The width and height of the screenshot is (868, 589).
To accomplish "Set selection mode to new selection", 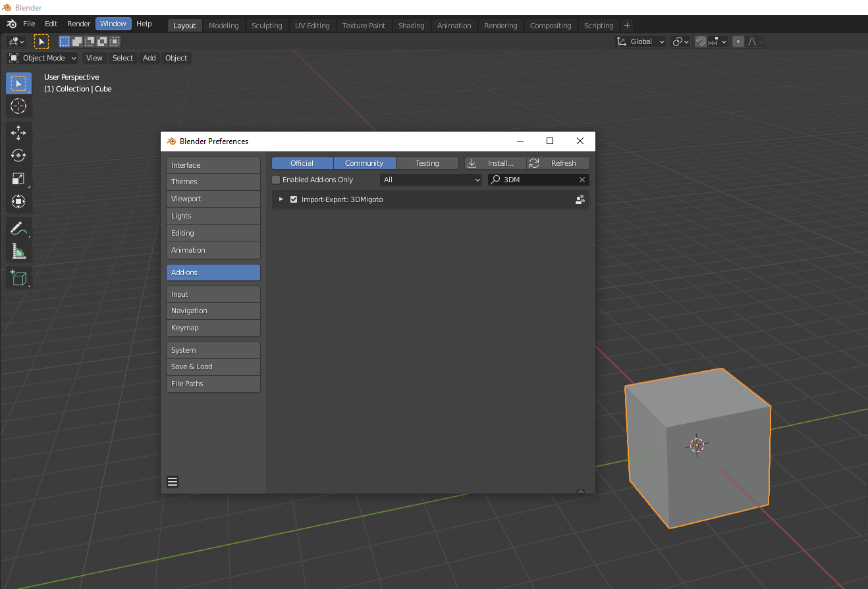I will click(65, 41).
